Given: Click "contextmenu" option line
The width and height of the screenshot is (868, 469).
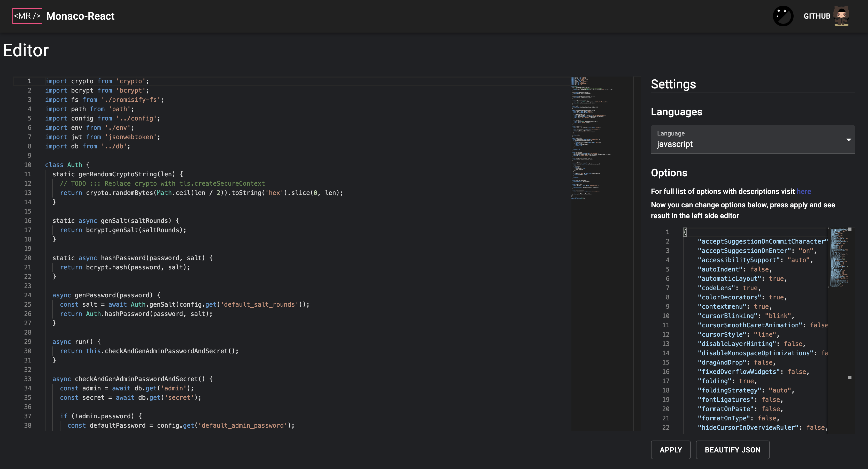Looking at the screenshot, I should (x=734, y=306).
